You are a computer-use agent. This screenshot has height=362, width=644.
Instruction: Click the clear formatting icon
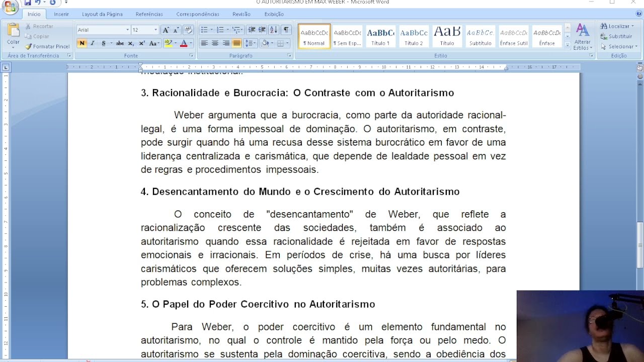coord(189,30)
